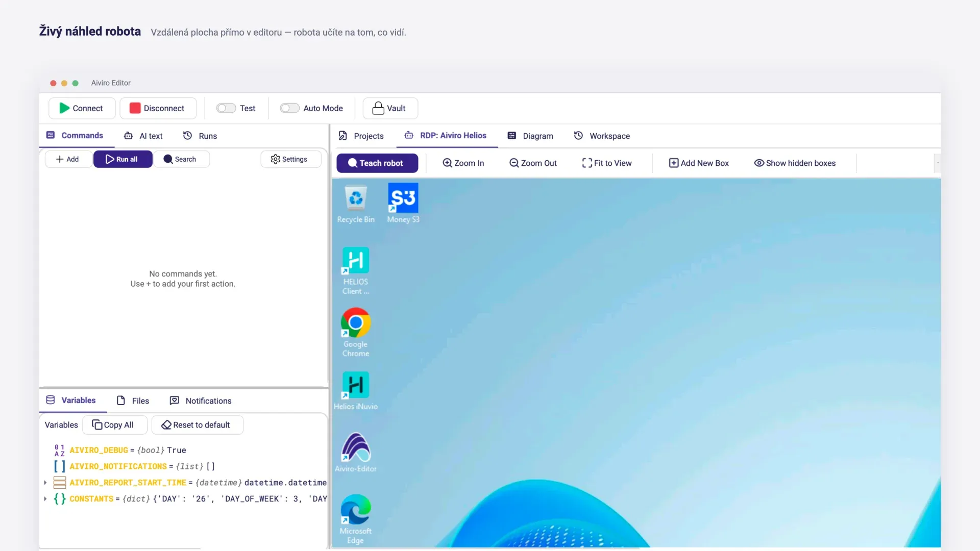The image size is (980, 551).
Task: Click the bool type icon beside AIVIRO_DEBUG
Action: pyautogui.click(x=60, y=450)
